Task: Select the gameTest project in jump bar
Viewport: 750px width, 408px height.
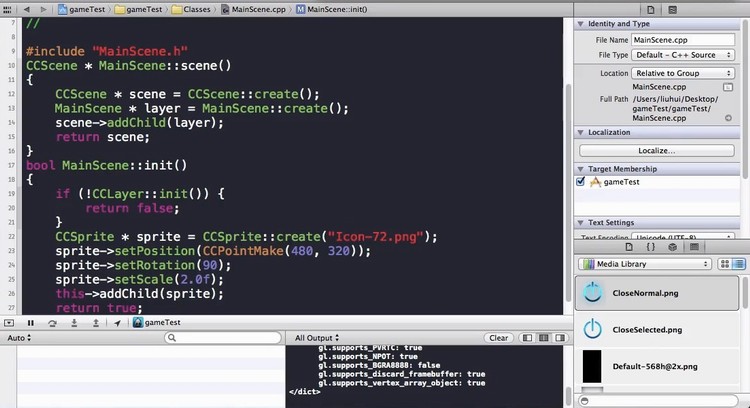Action: click(82, 10)
